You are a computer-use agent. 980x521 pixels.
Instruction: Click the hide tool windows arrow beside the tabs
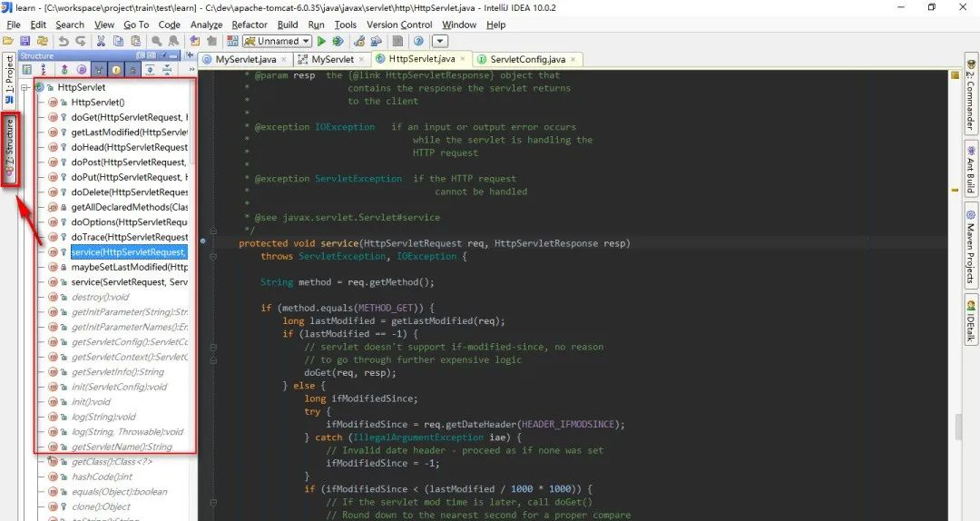click(190, 55)
